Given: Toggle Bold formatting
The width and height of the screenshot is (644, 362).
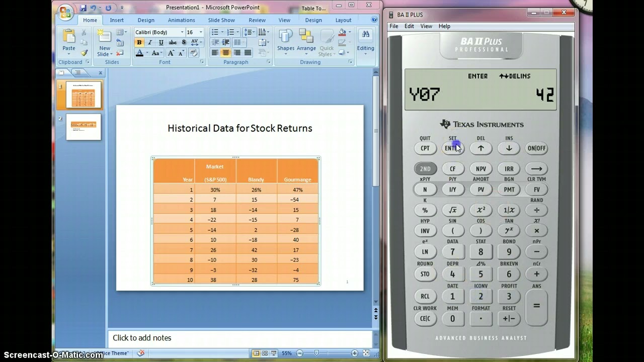Looking at the screenshot, I should (139, 43).
